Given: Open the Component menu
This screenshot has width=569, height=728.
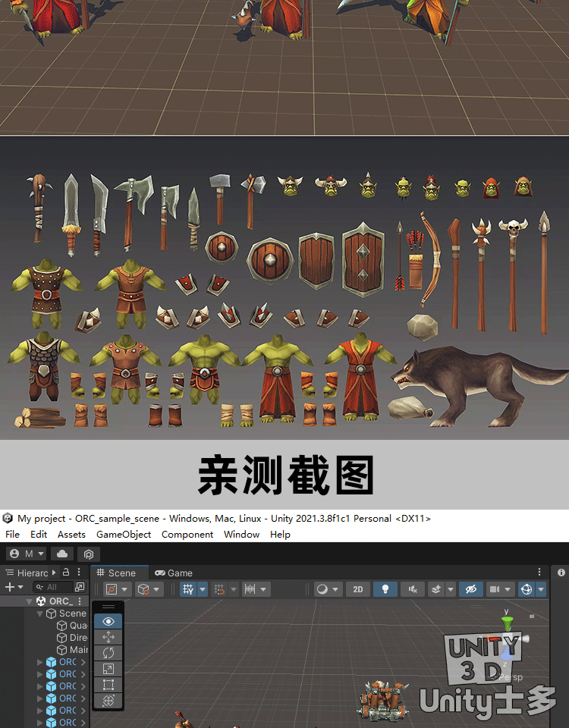Looking at the screenshot, I should (x=187, y=534).
